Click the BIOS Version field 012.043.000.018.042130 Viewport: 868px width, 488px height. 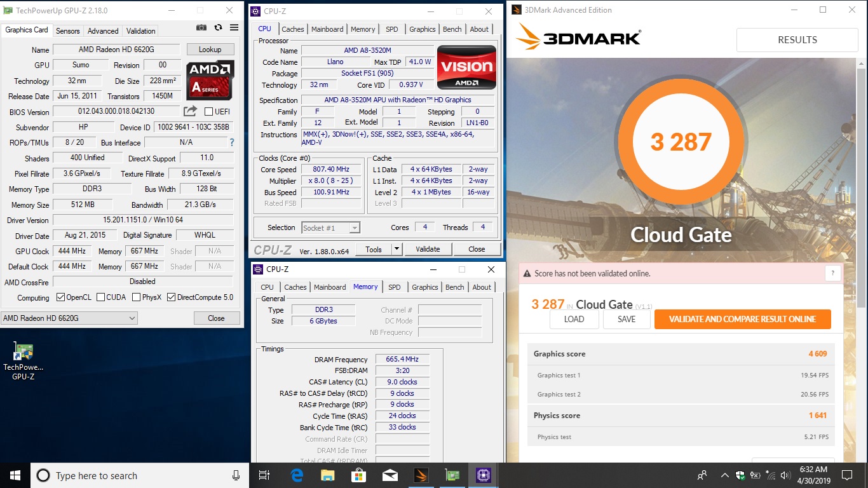coord(116,111)
